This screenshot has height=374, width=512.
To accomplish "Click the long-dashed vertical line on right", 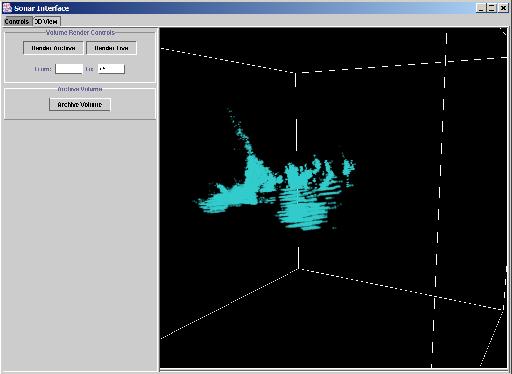I will 439,200.
